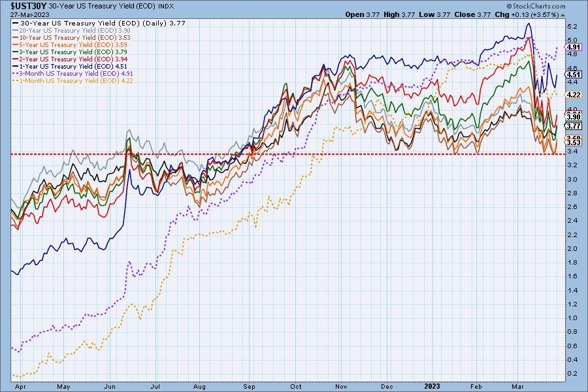
Task: Click the Close 3.77 value in header
Action: (472, 14)
